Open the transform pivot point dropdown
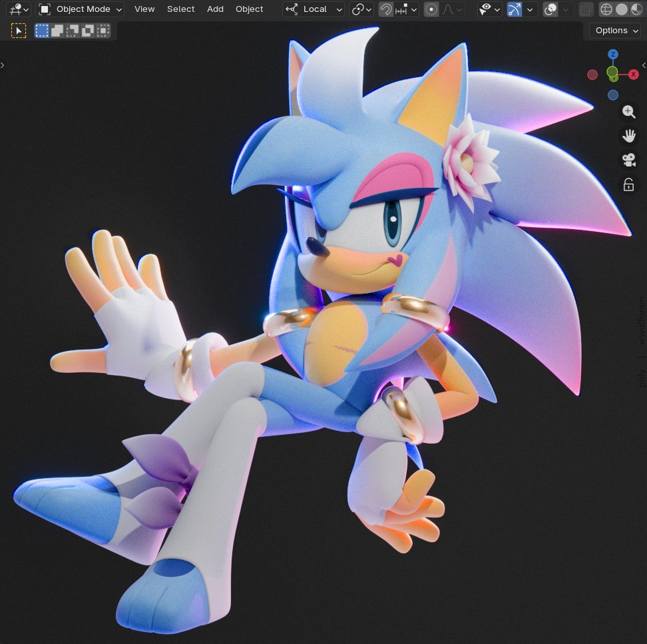This screenshot has width=647, height=644. click(x=361, y=9)
